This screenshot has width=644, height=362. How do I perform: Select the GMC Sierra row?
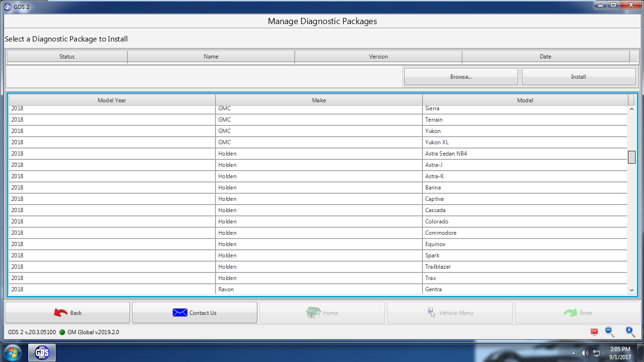[318, 108]
